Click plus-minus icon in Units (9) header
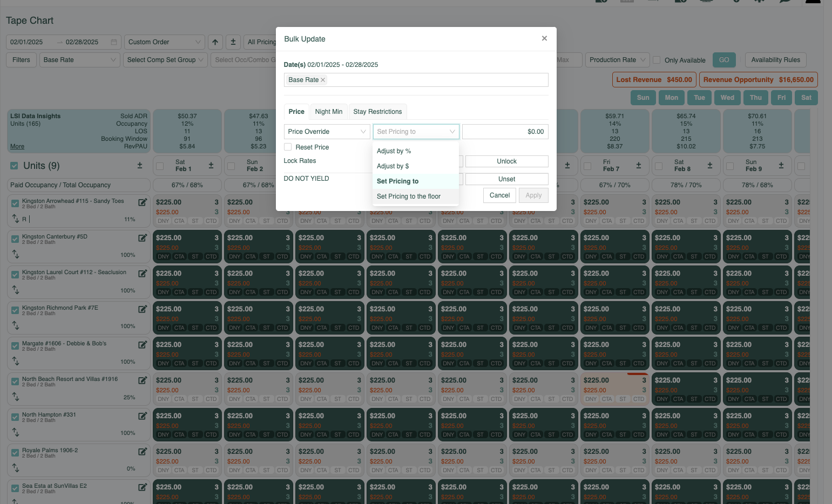This screenshot has width=832, height=504. point(140,166)
